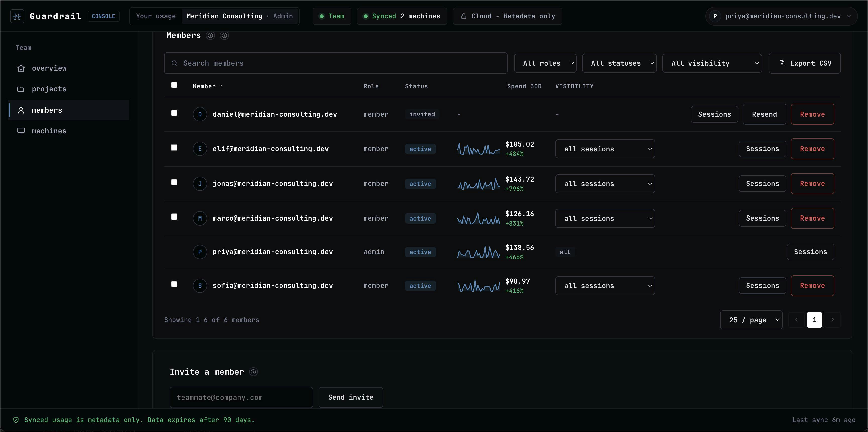Switch to the Your usage tab

point(156,16)
